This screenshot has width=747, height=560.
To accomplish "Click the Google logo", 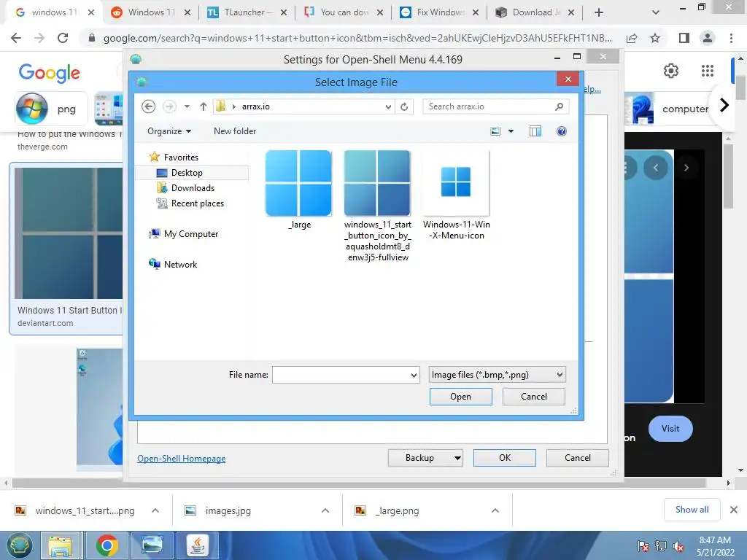I will 50,74.
